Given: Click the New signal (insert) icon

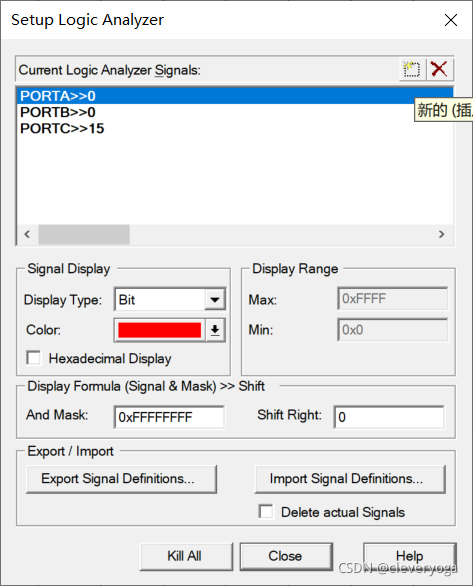Looking at the screenshot, I should click(x=412, y=69).
